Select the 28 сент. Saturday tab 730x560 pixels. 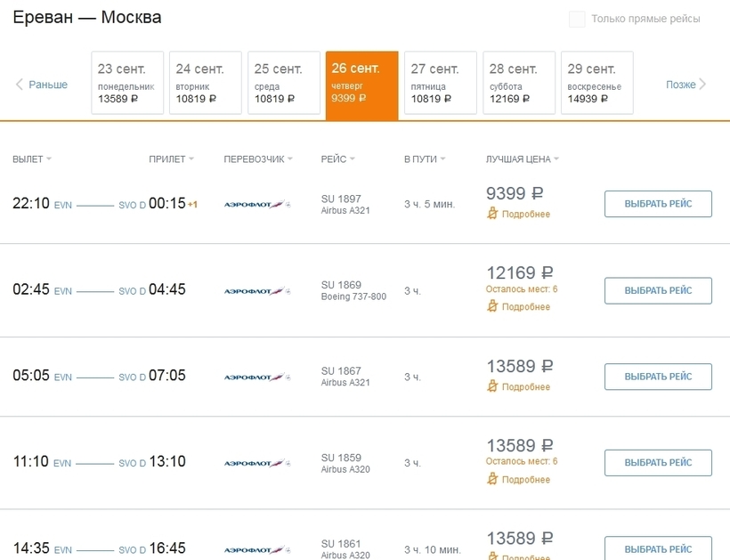tap(518, 83)
